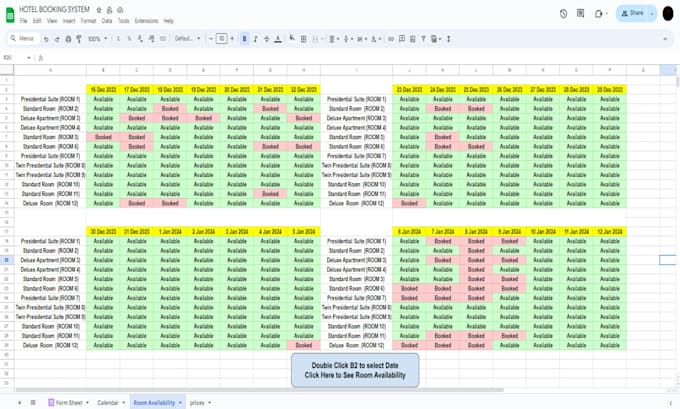Star the HOTEL BOOKING SYSTEM document

click(99, 10)
